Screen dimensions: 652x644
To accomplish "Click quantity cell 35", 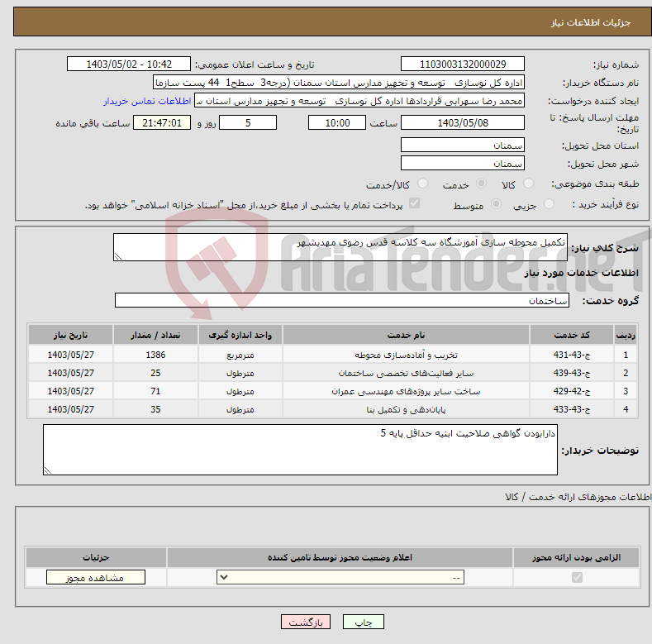I will click(x=155, y=410).
